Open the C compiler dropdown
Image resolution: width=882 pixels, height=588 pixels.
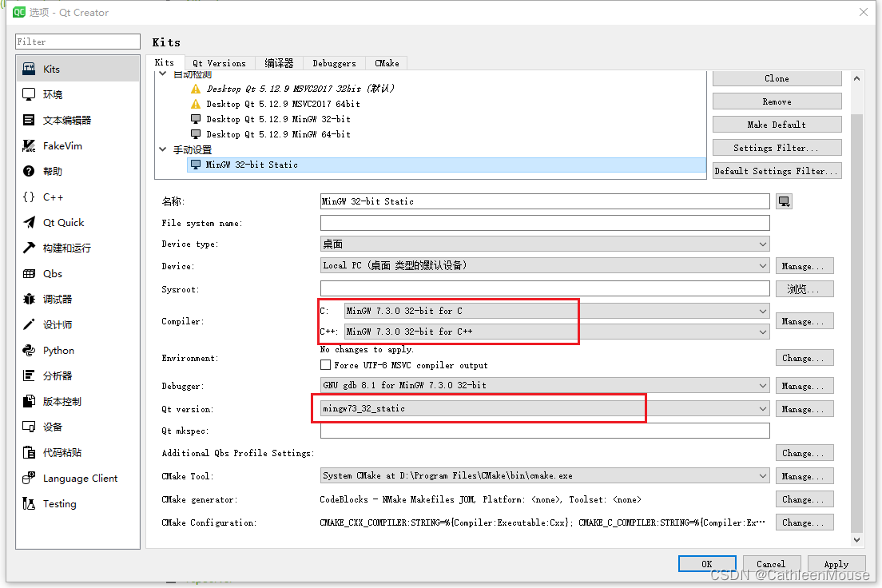pos(557,311)
